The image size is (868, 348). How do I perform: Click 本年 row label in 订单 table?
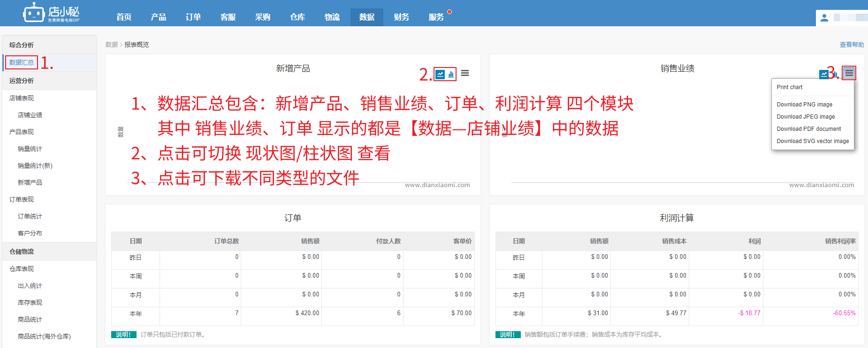(x=136, y=314)
